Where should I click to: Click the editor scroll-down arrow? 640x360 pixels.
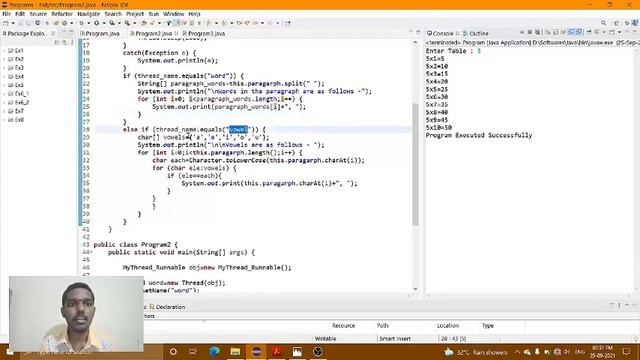tap(416, 289)
